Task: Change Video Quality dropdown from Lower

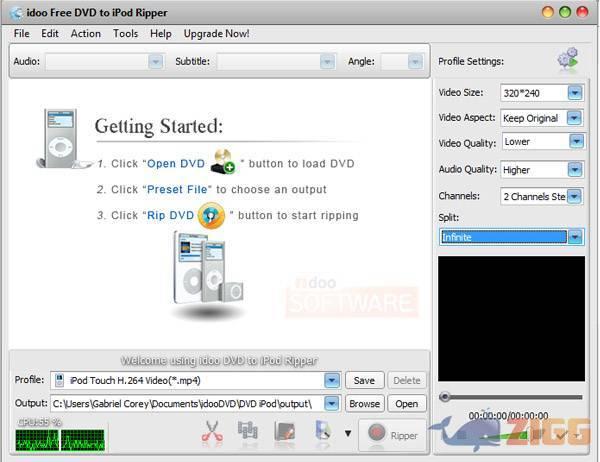Action: pyautogui.click(x=576, y=142)
